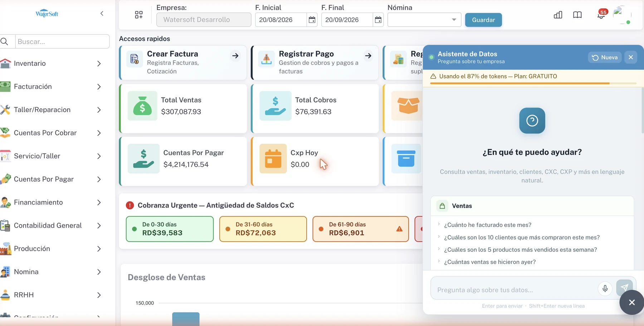Expand the Inventario menu
The width and height of the screenshot is (644, 326).
99,63
